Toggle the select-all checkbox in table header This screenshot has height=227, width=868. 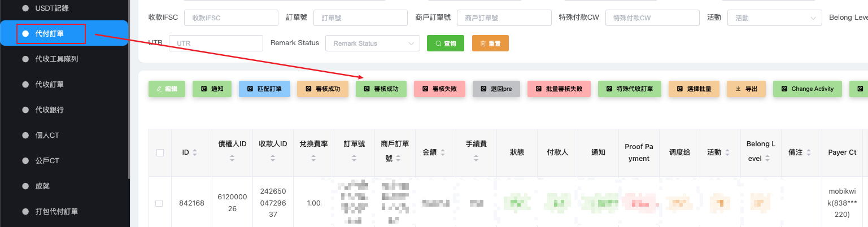(x=160, y=152)
